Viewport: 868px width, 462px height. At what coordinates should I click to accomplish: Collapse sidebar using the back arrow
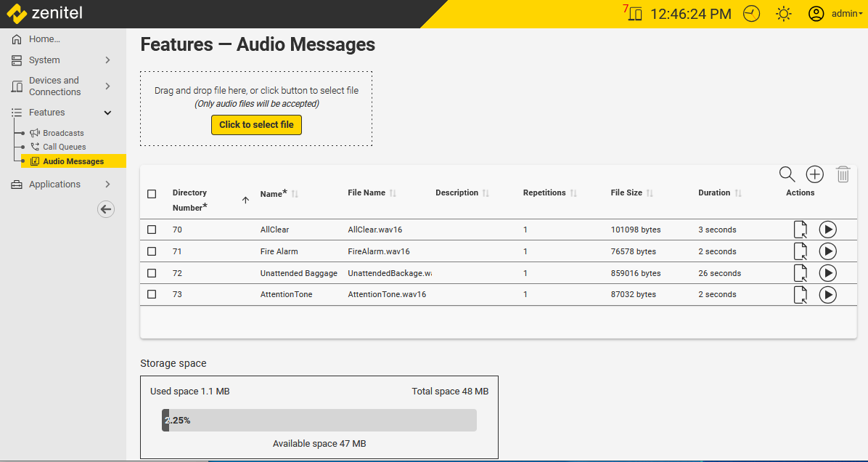click(106, 209)
